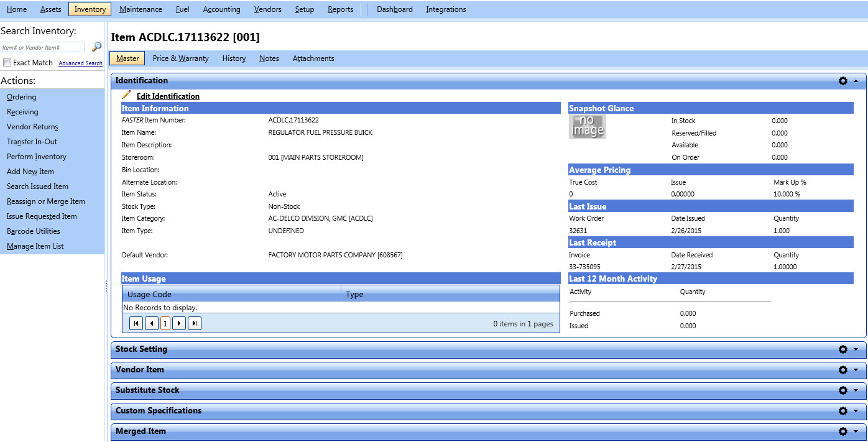Screen dimensions: 868x442
Task: Click the pencil icon beside Edit Identification
Action: pos(127,95)
